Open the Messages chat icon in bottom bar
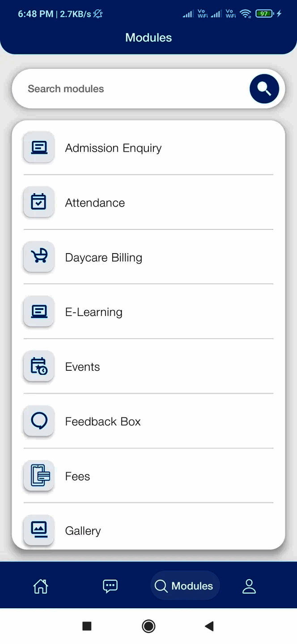 [110, 585]
